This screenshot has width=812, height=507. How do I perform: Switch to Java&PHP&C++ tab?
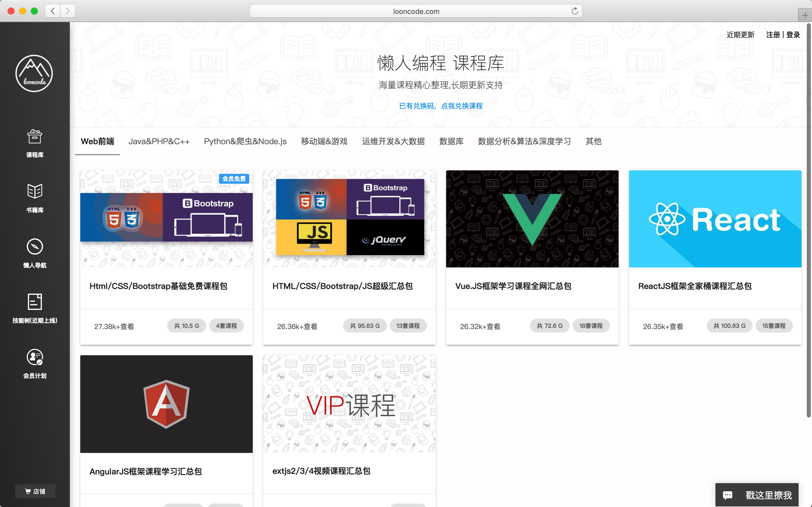click(159, 142)
